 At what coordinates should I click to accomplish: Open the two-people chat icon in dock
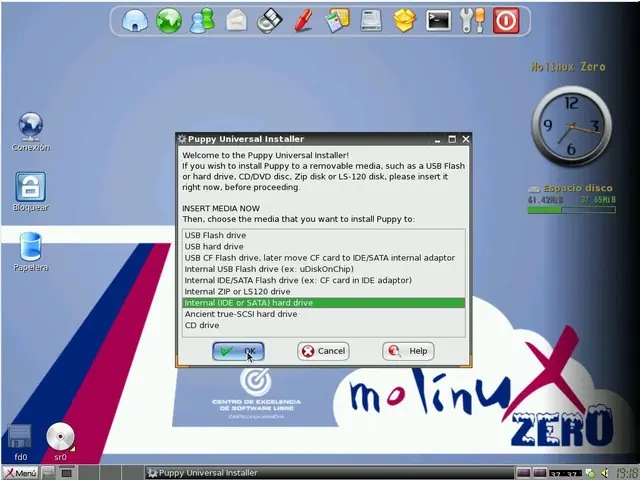click(x=202, y=20)
